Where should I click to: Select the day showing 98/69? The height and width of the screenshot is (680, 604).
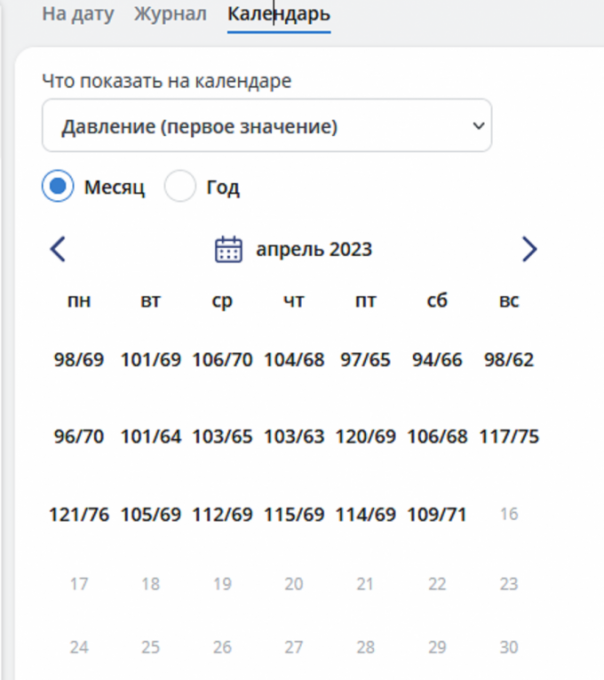point(79,360)
